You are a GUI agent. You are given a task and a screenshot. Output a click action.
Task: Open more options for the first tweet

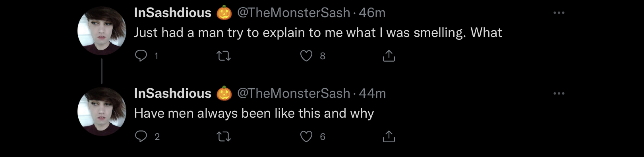[559, 13]
